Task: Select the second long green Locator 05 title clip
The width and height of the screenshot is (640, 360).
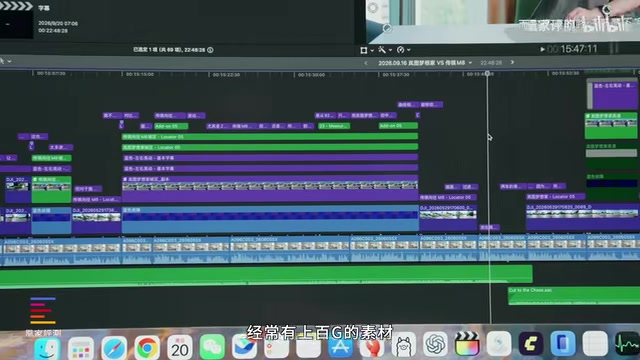Action: [270, 147]
